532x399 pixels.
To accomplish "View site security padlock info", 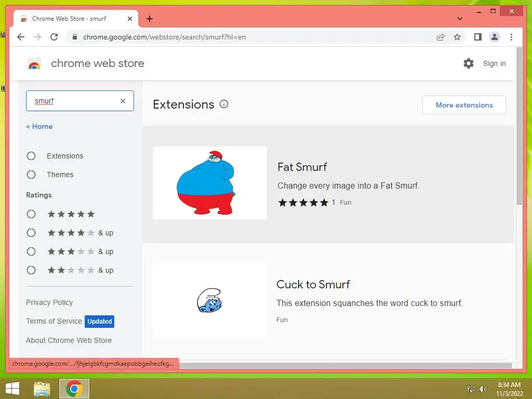I will point(75,37).
